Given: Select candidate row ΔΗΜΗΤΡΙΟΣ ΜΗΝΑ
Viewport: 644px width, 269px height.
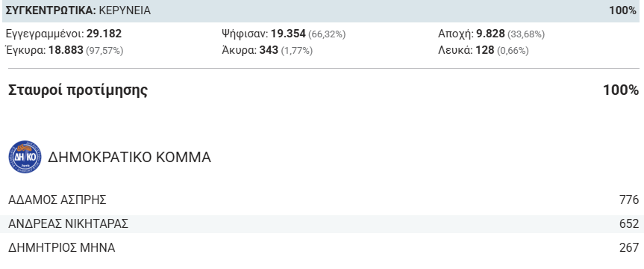Looking at the screenshot, I should (323, 247).
